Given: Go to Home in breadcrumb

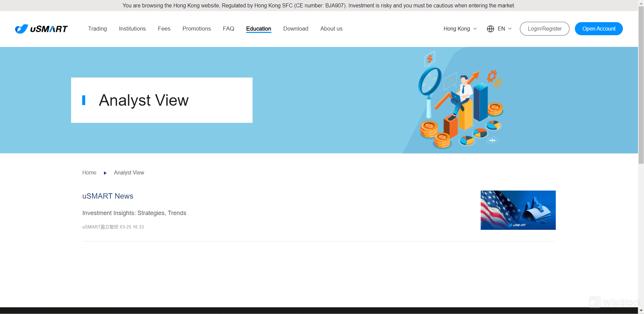Looking at the screenshot, I should tap(89, 173).
